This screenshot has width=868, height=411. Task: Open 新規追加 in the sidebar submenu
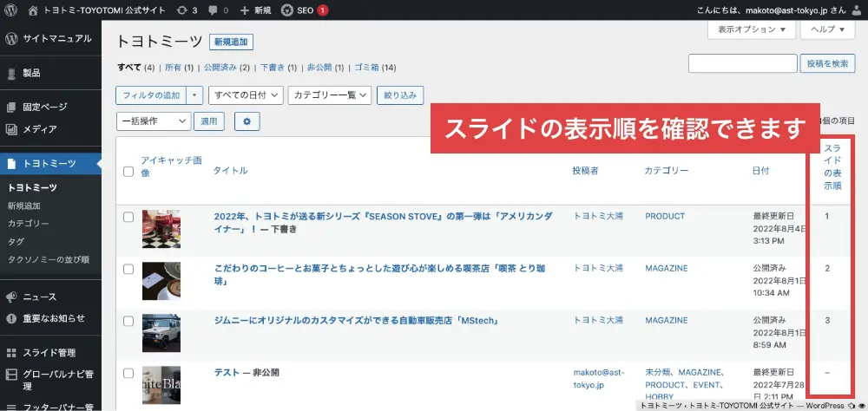(x=23, y=205)
